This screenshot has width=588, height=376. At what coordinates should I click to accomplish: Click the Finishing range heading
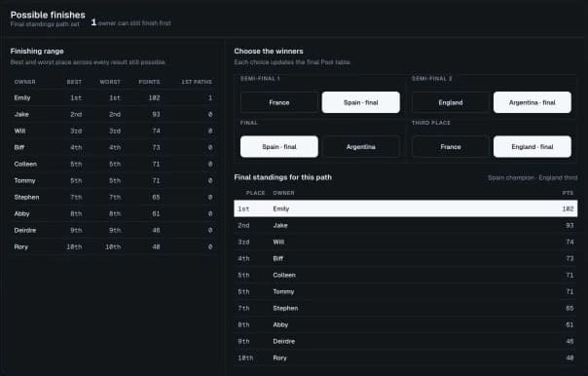click(37, 51)
